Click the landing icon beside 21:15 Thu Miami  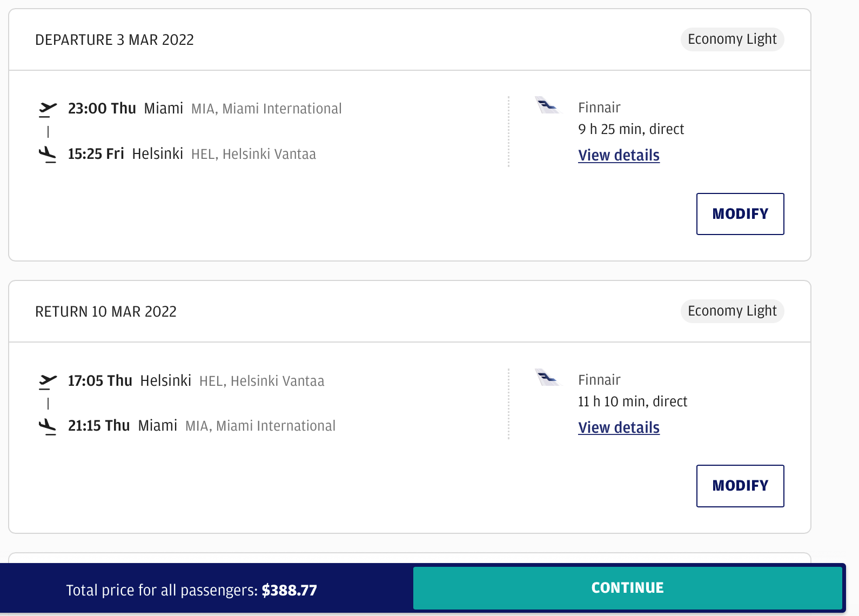48,426
